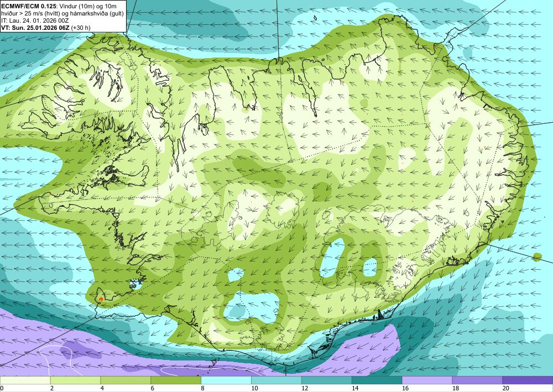The height and width of the screenshot is (392, 553).
Task: Click the 12–14 m/s teal legend swatch
Action: tap(327, 380)
